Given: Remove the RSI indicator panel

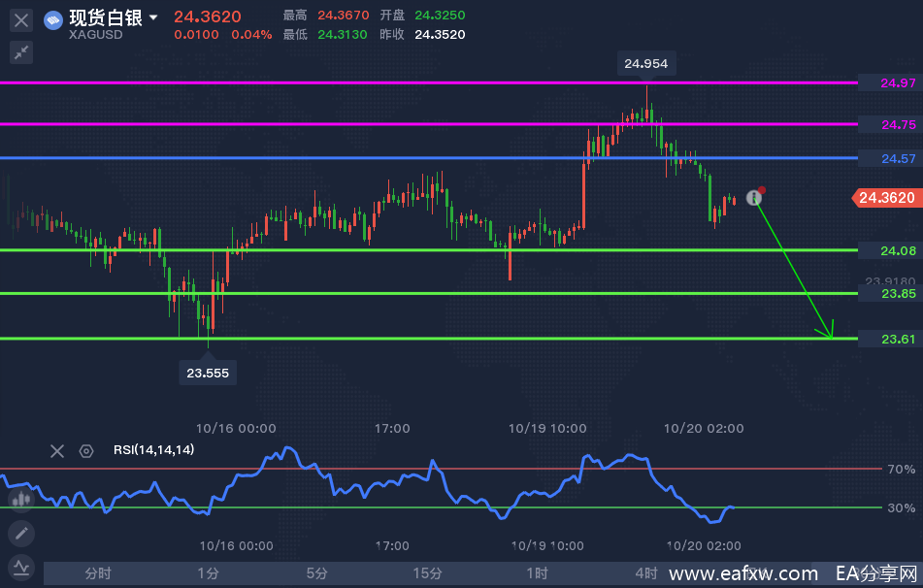Looking at the screenshot, I should tap(57, 451).
